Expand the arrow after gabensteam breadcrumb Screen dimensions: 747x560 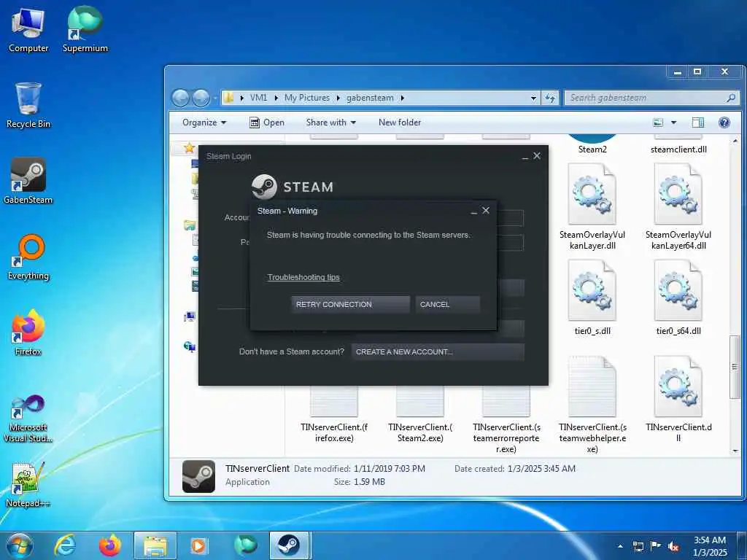(403, 98)
